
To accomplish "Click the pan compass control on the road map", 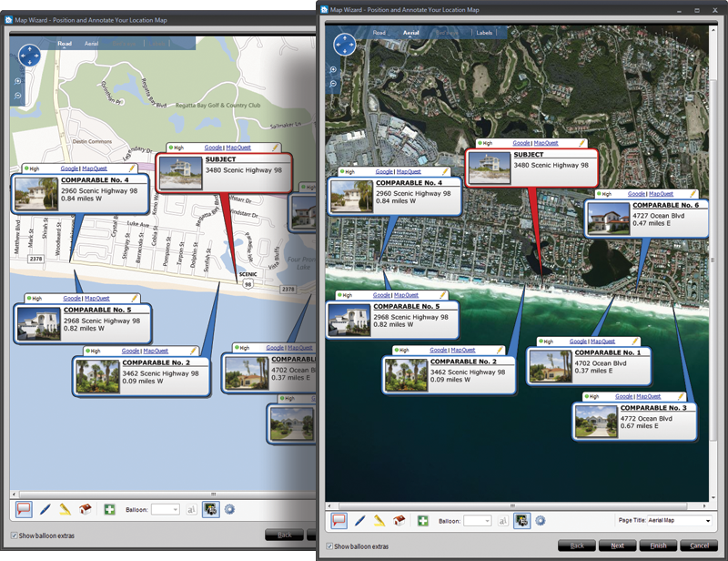I will (x=29, y=56).
